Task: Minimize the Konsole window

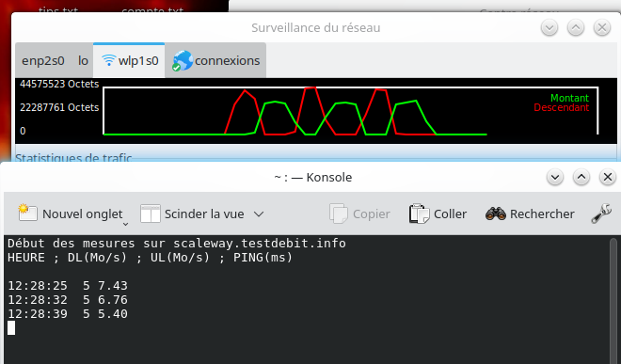Action: tap(555, 177)
